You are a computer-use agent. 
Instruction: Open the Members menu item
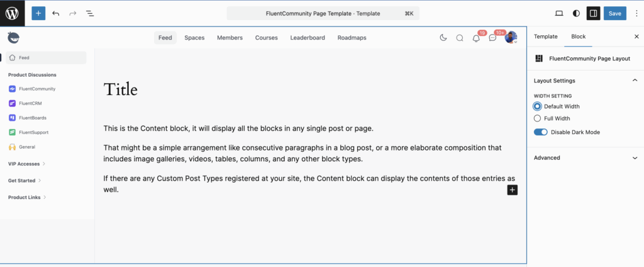230,37
